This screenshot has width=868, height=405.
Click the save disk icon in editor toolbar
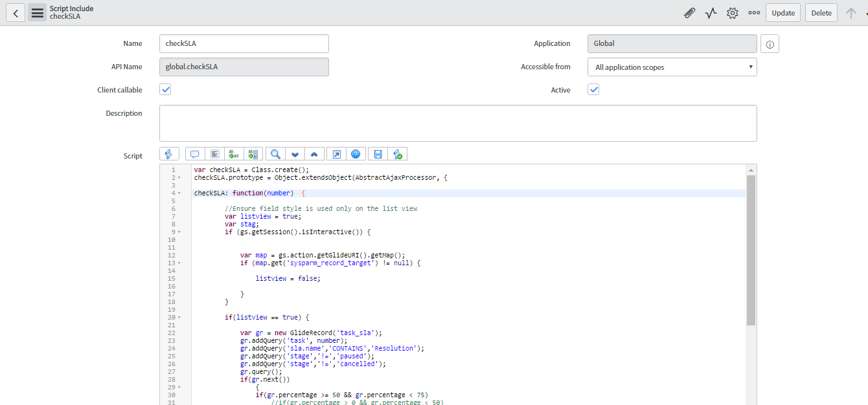pos(378,154)
